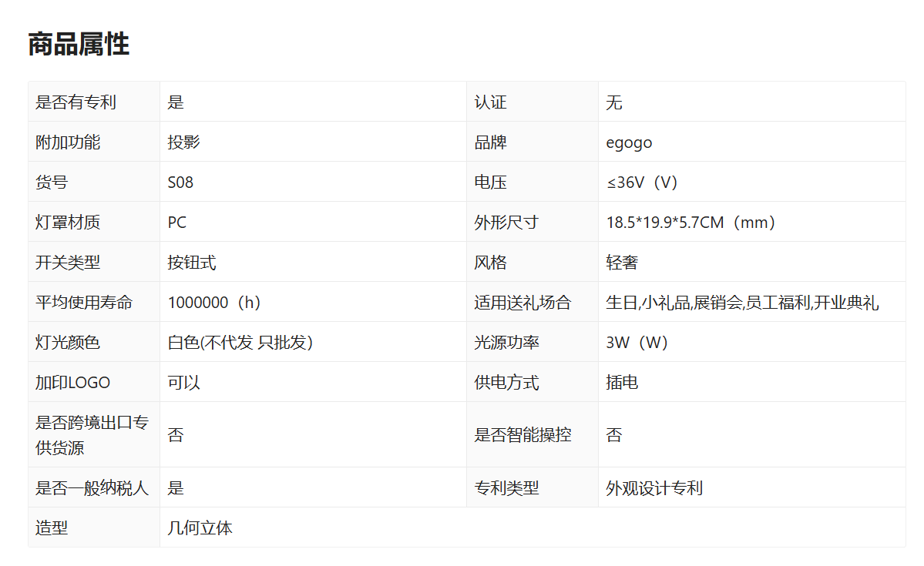Click the 开关类型 value 按钮式
Viewport: 924px width, 566px height.
192,263
